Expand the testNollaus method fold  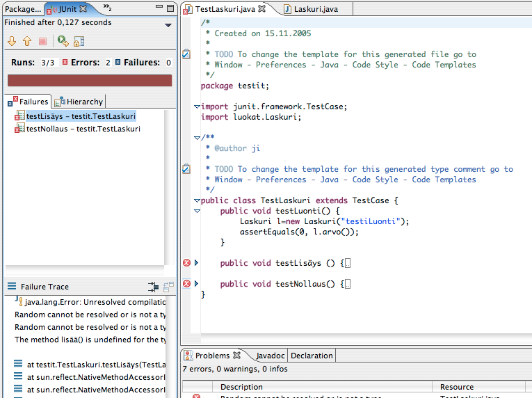[x=196, y=283]
